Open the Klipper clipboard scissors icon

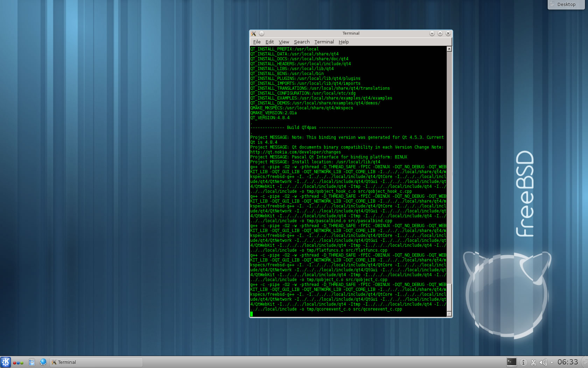point(533,362)
